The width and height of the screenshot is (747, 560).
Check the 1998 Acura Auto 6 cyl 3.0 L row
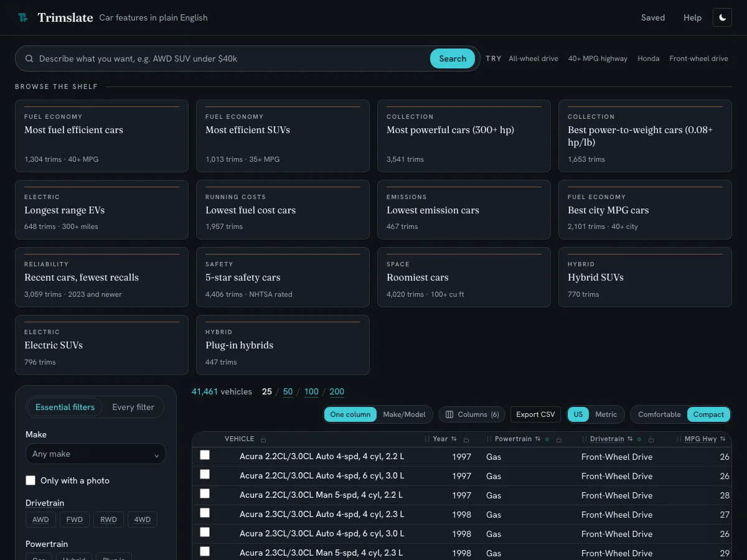205,532
